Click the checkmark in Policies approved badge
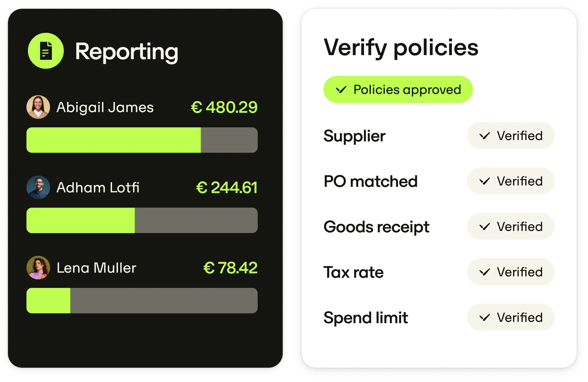Viewport: 588px width, 382px height. pyautogui.click(x=341, y=90)
